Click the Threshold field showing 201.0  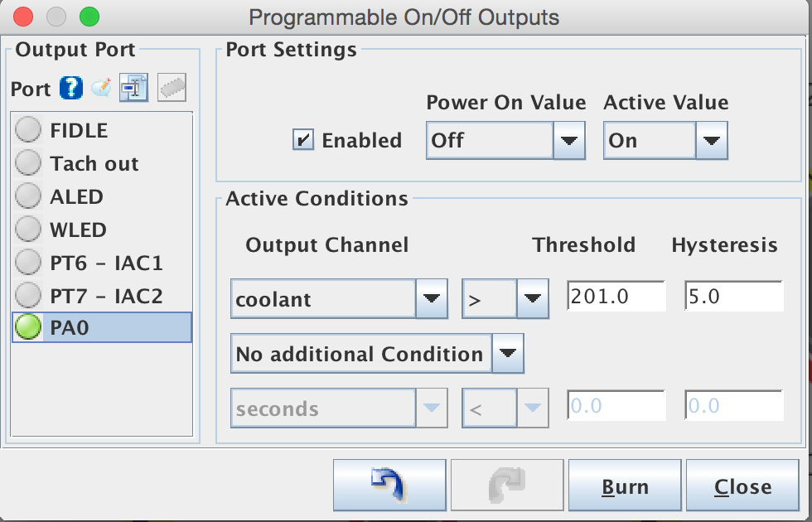click(x=616, y=297)
